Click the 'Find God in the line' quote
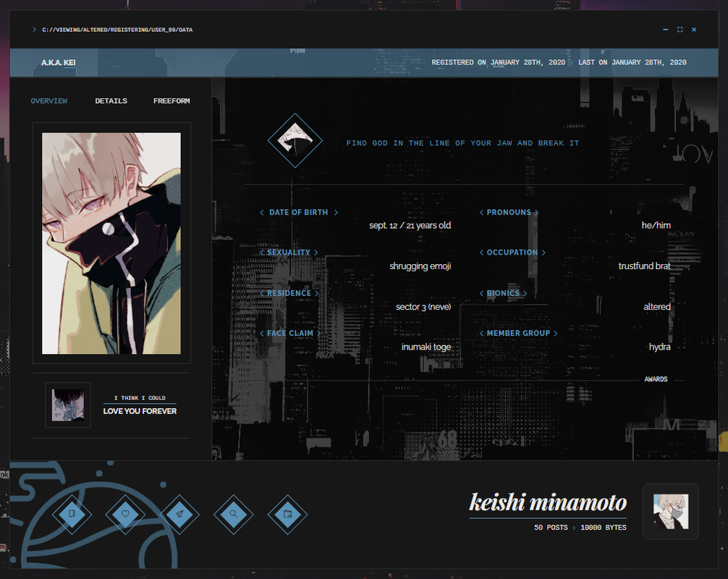The height and width of the screenshot is (579, 728). coord(462,143)
